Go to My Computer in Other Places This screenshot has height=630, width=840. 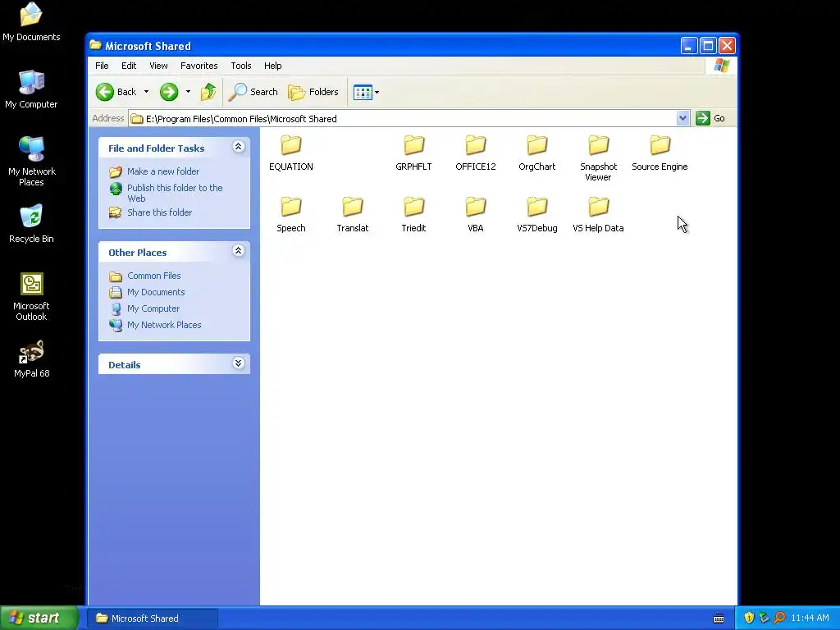click(x=153, y=308)
